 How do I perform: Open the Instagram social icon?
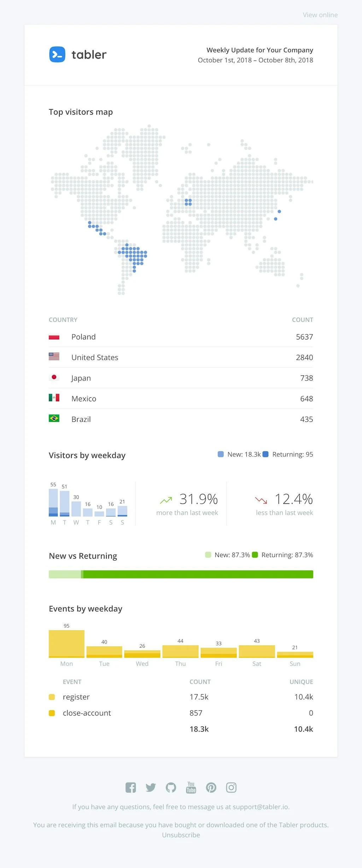(x=231, y=787)
